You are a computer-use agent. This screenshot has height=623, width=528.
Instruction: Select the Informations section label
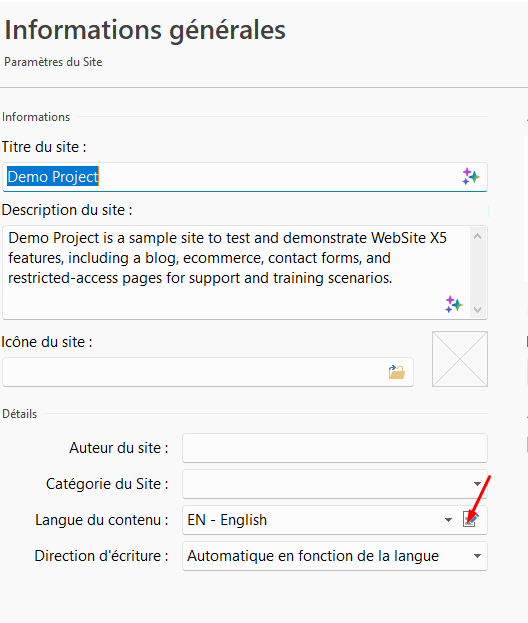36,117
